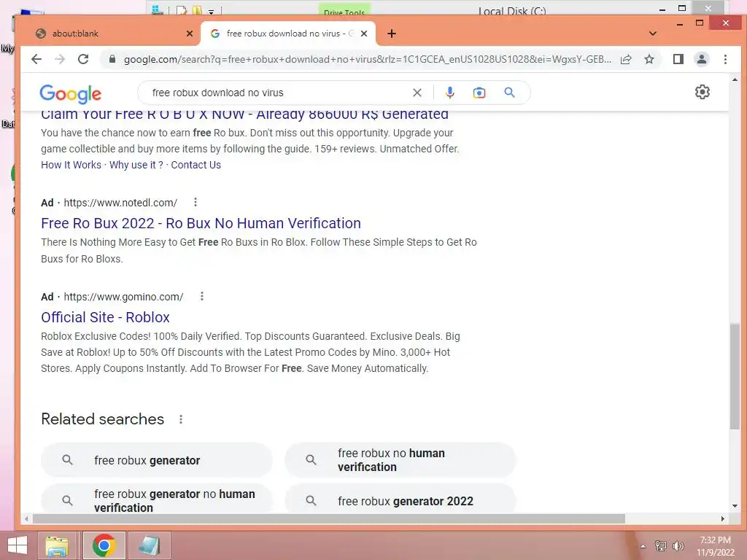Click the https://www.gomino.com/ ad URL
The width and height of the screenshot is (747, 560).
[x=123, y=296]
